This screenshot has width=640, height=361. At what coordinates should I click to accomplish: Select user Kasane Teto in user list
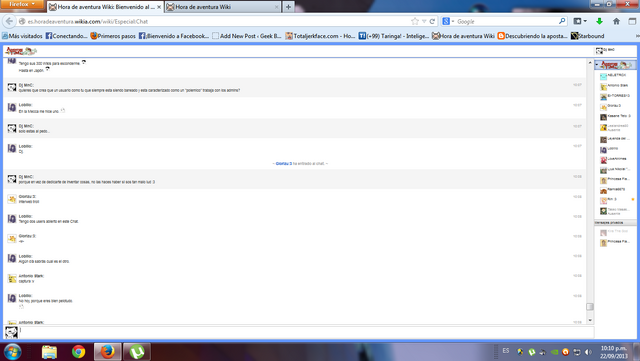615,117
